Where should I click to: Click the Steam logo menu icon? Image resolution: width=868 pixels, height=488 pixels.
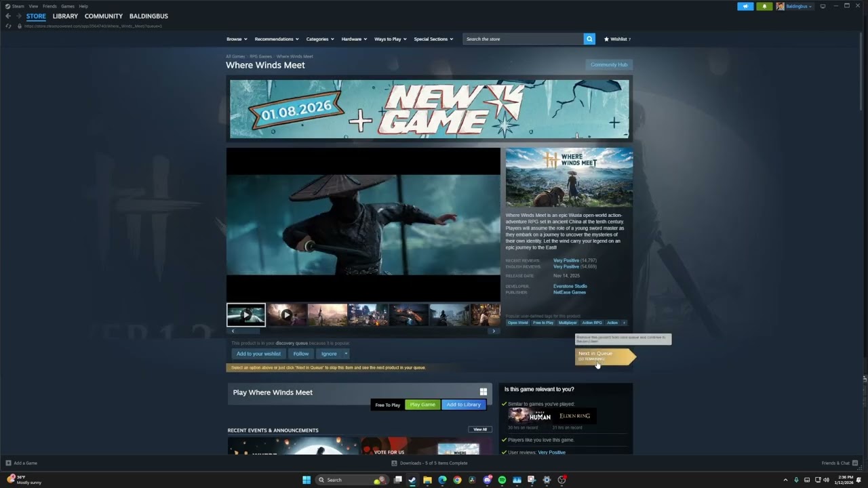click(8, 6)
